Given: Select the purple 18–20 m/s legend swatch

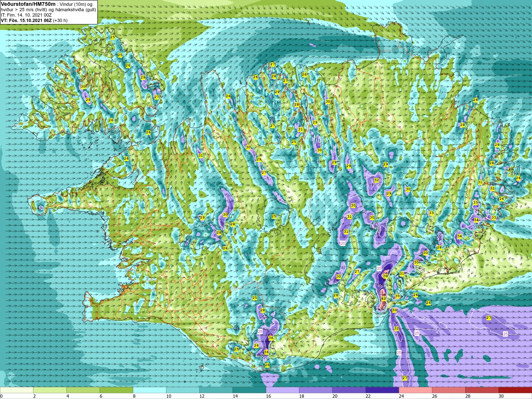Looking at the screenshot, I should [x=316, y=390].
